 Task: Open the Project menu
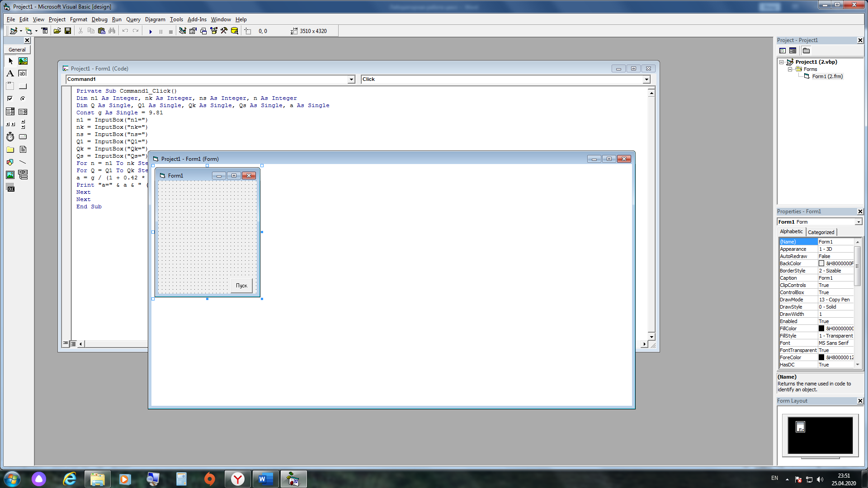pyautogui.click(x=57, y=19)
